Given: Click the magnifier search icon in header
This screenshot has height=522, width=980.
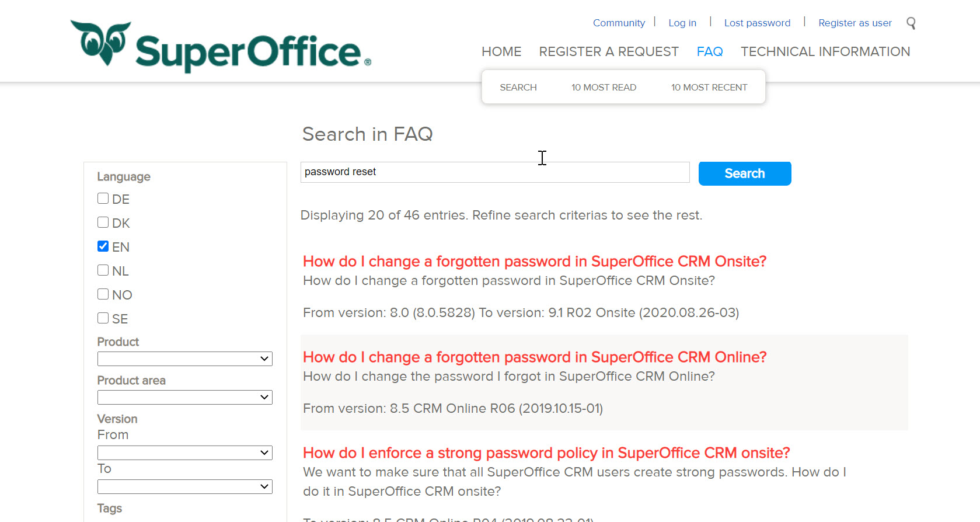Looking at the screenshot, I should (911, 23).
